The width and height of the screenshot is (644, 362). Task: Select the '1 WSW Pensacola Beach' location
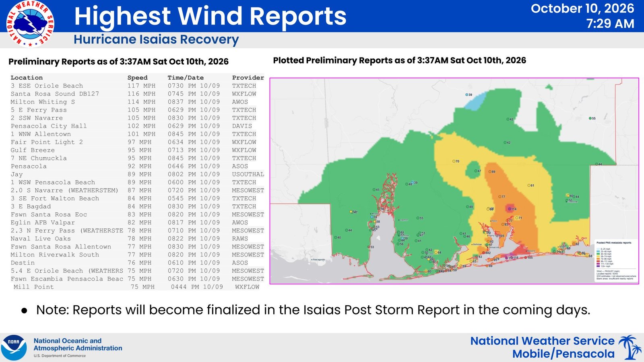(53, 182)
